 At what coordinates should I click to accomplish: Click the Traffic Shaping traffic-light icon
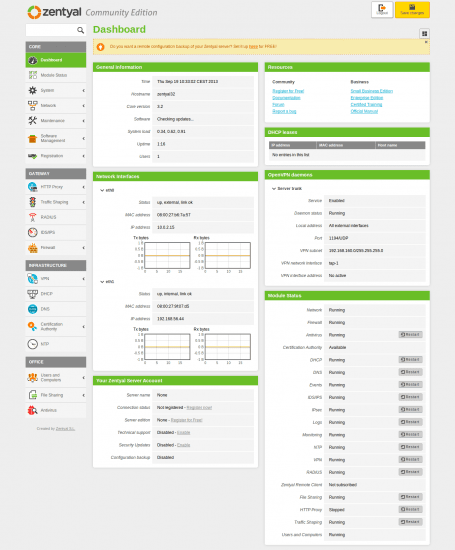click(33, 202)
